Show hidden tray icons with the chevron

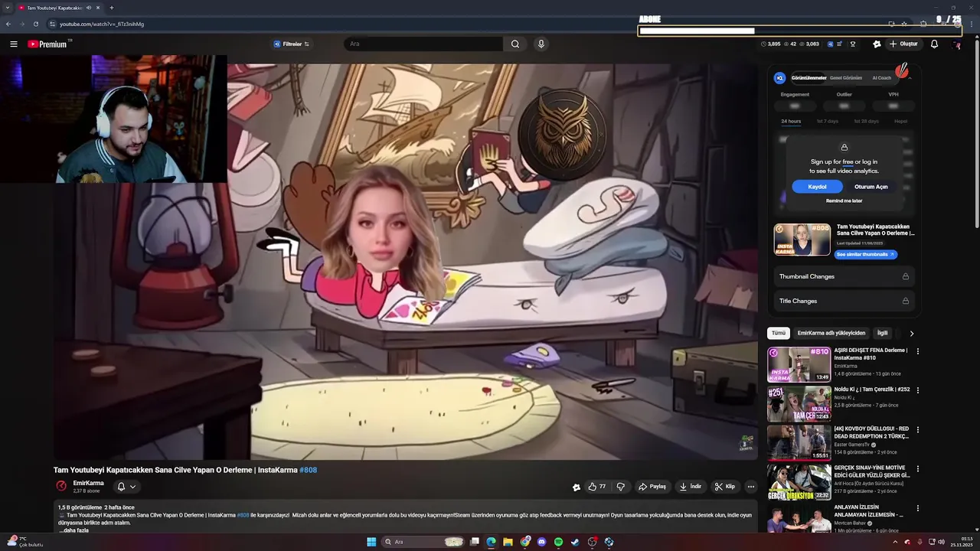click(895, 542)
